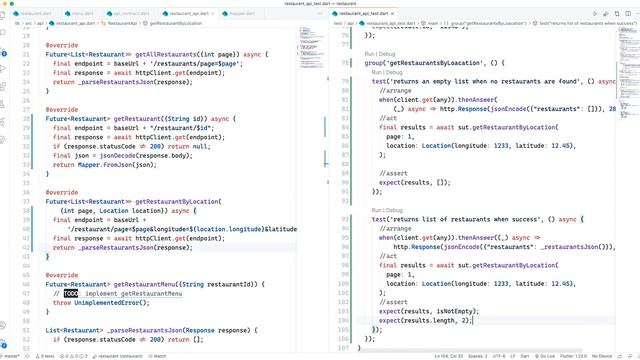The image size is (640, 360).
Task: Click Debug above 'returns an empty list' test
Action: coord(394,72)
